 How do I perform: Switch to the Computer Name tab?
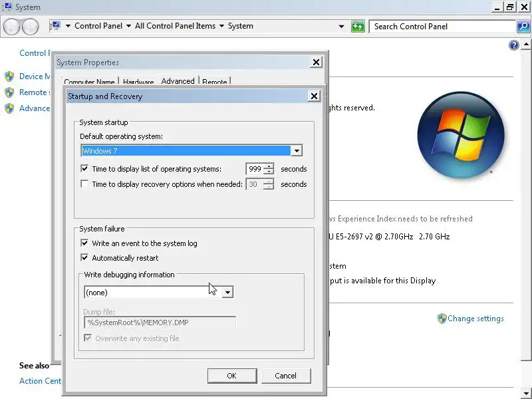pos(89,82)
